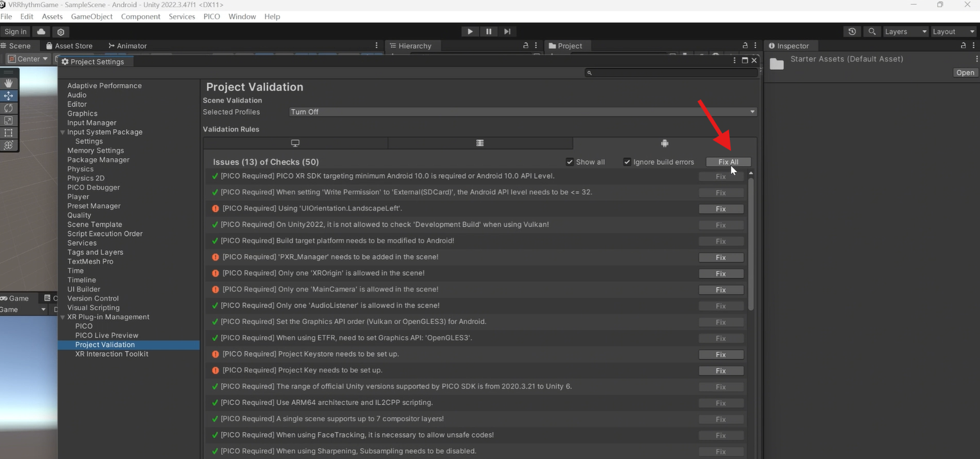Click the Sign in button
This screenshot has height=459, width=980.
click(x=15, y=31)
